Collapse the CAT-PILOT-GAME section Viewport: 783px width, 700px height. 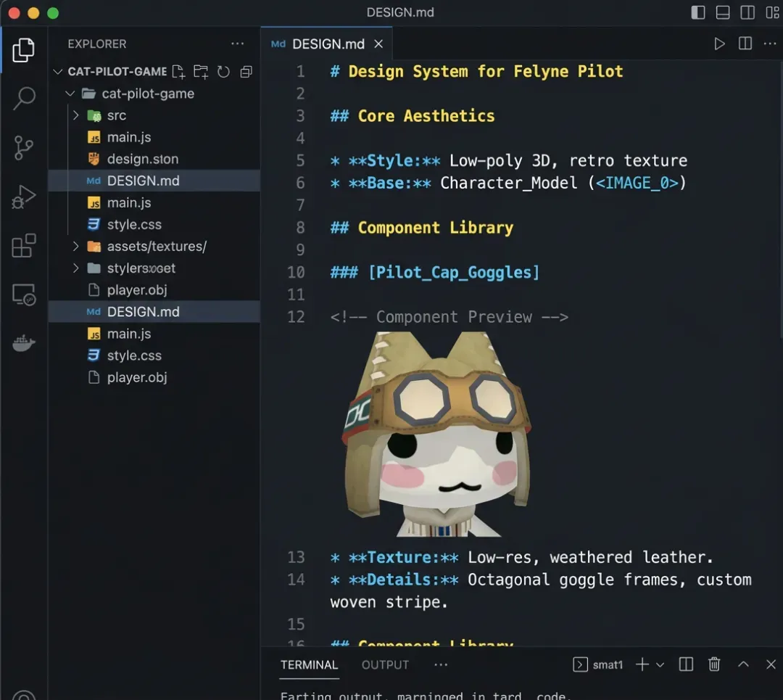click(x=58, y=72)
